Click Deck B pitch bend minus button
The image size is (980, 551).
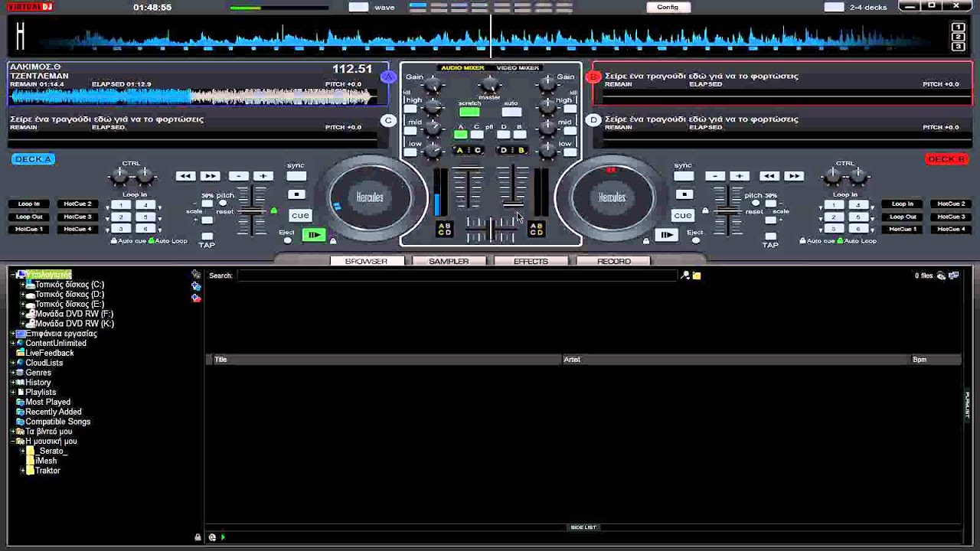715,176
